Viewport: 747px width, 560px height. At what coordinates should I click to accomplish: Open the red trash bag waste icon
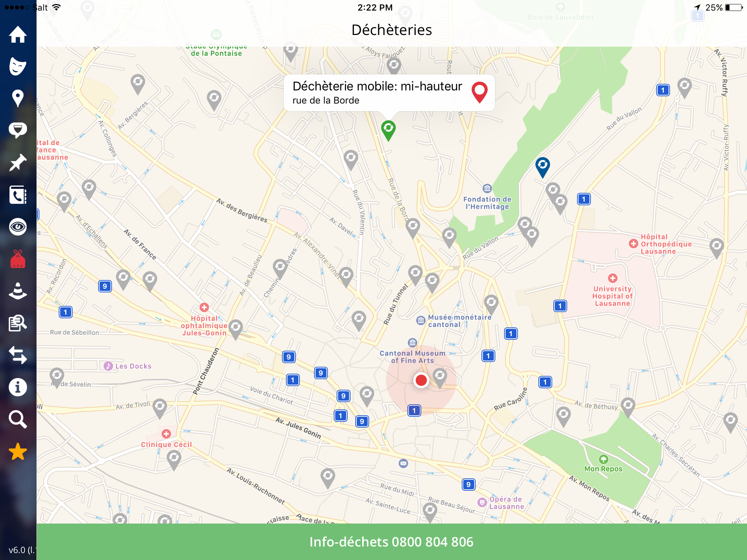(18, 259)
